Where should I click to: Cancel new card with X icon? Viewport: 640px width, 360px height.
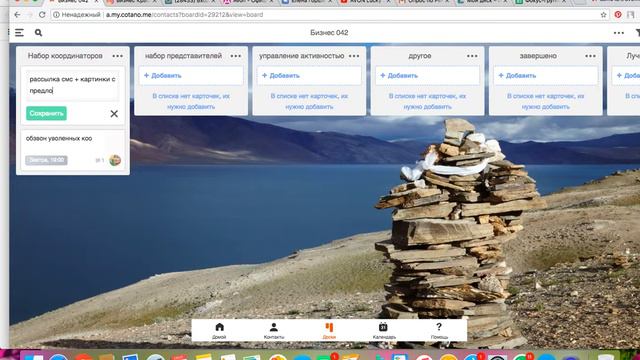click(114, 114)
